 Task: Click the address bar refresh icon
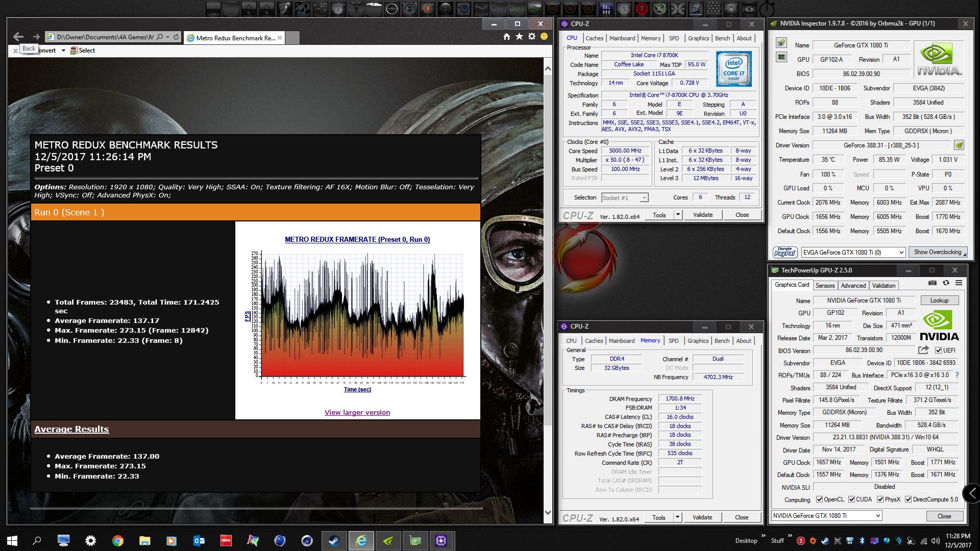pyautogui.click(x=176, y=37)
